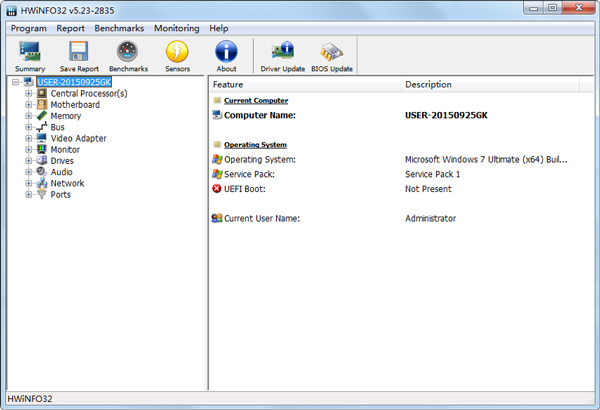Expand the Central Processor(s) node
The image size is (600, 410).
29,93
